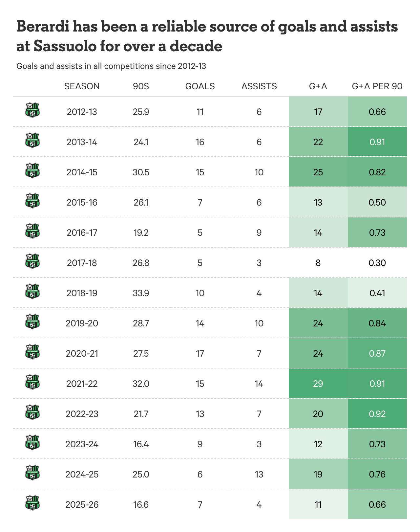Viewport: 420px width, 532px height.
Task: Click the dark green 0.92 cell
Action: pos(377,414)
